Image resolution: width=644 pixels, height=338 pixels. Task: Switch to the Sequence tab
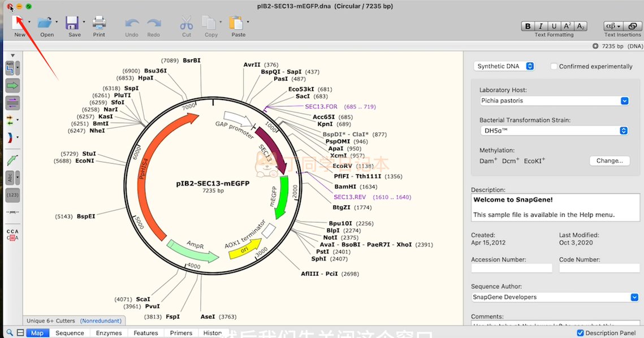[x=70, y=333]
